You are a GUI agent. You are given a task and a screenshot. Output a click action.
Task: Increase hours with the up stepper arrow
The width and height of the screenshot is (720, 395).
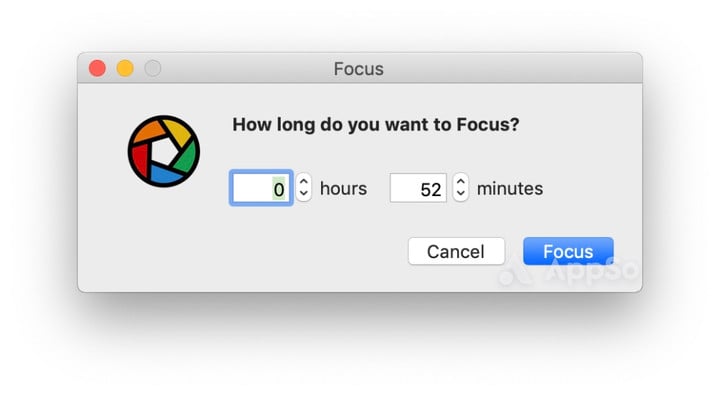(303, 181)
